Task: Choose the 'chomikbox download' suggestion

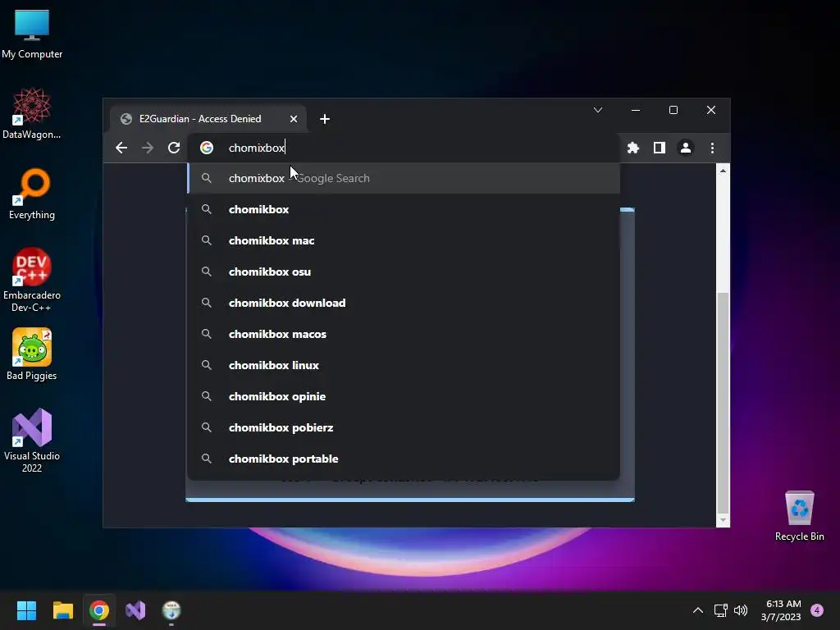Action: [404, 303]
